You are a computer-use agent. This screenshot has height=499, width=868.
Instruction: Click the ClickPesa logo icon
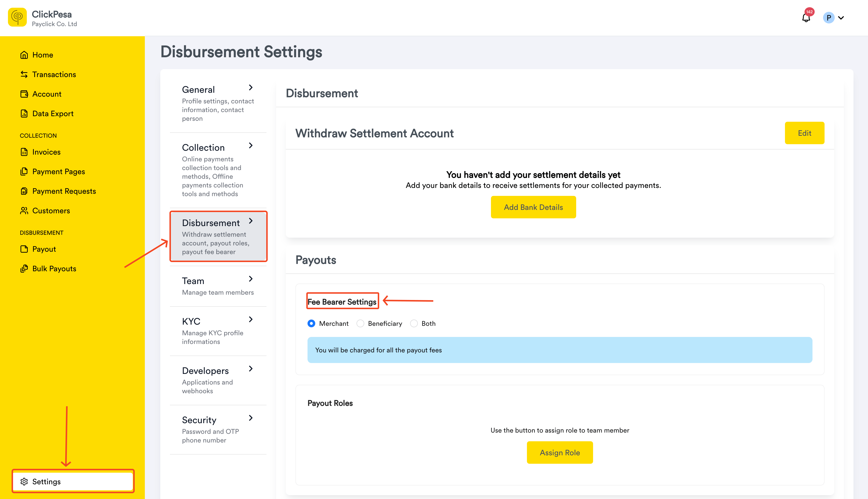tap(17, 17)
